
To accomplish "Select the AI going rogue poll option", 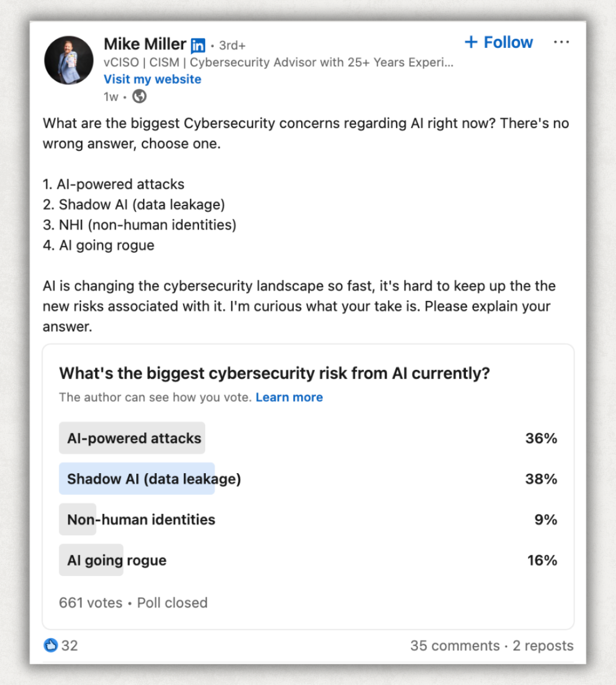I will [308, 560].
